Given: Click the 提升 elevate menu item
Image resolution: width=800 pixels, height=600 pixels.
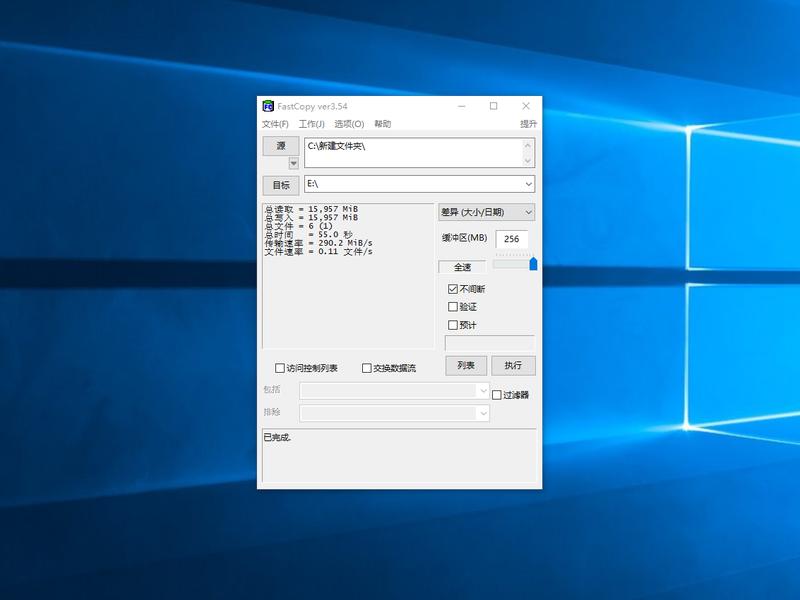Looking at the screenshot, I should [528, 124].
